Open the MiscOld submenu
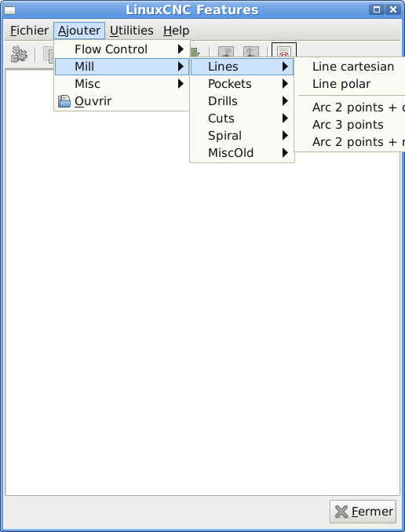The height and width of the screenshot is (532, 405). 242,153
